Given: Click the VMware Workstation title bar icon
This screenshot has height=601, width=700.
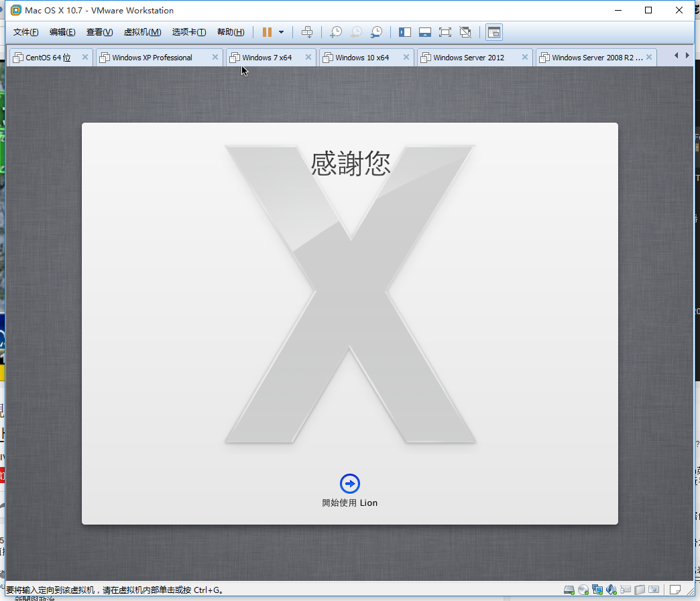Looking at the screenshot, I should pos(16,10).
